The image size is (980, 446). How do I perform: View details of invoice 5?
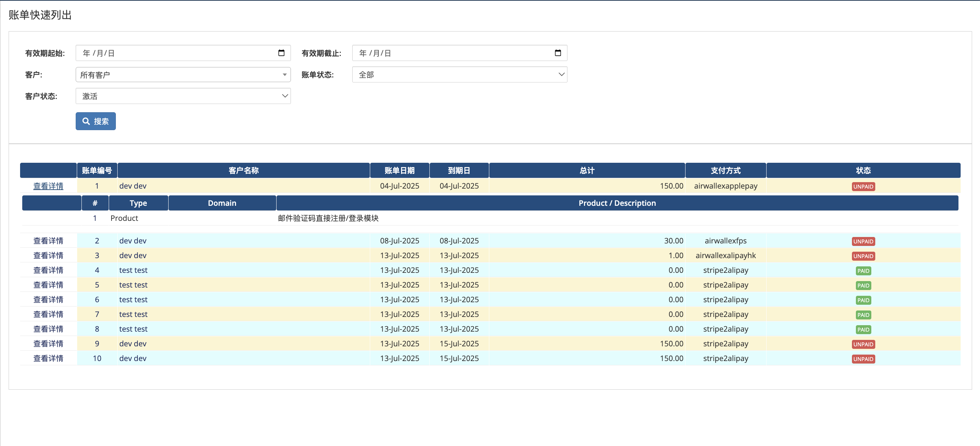48,285
